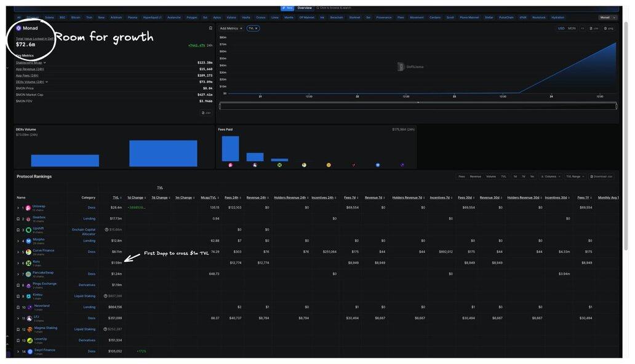Click the chart time range slider
This screenshot has width=635, height=364.
[x=418, y=106]
